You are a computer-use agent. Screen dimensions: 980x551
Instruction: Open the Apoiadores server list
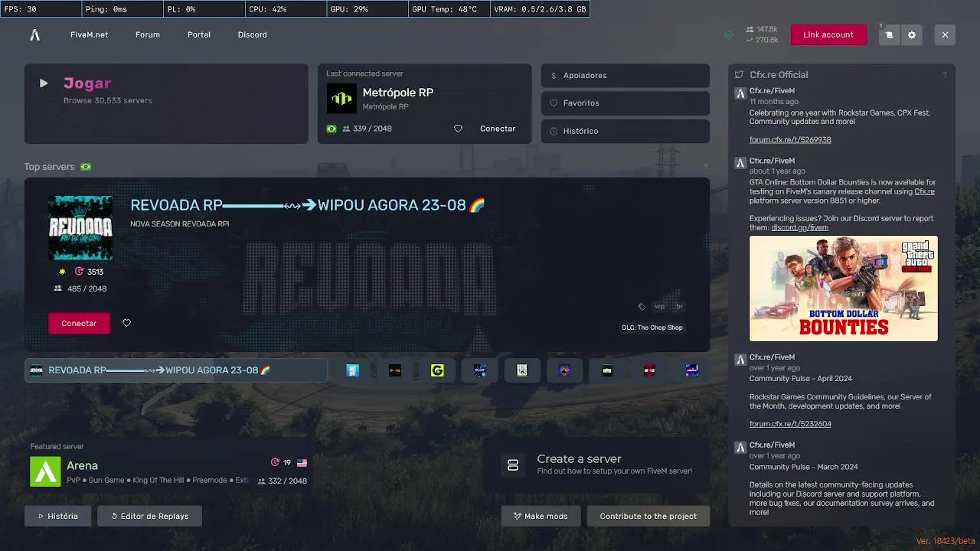(626, 75)
